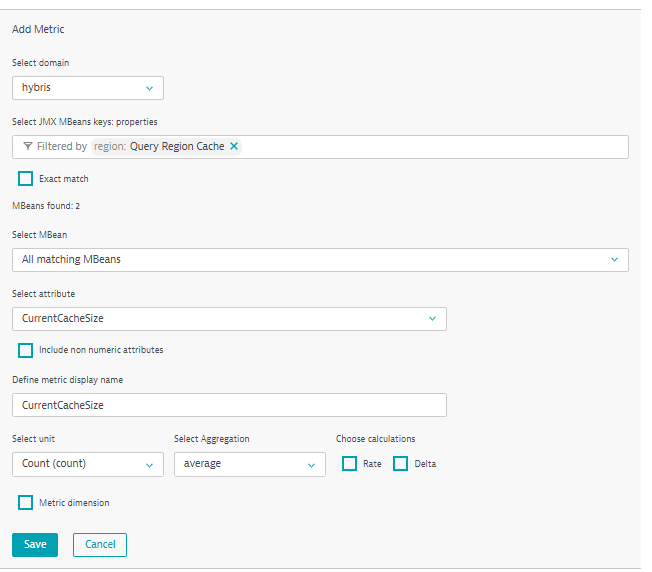Toggle the Metric dimension checkbox
This screenshot has width=652, height=572.
click(x=25, y=503)
